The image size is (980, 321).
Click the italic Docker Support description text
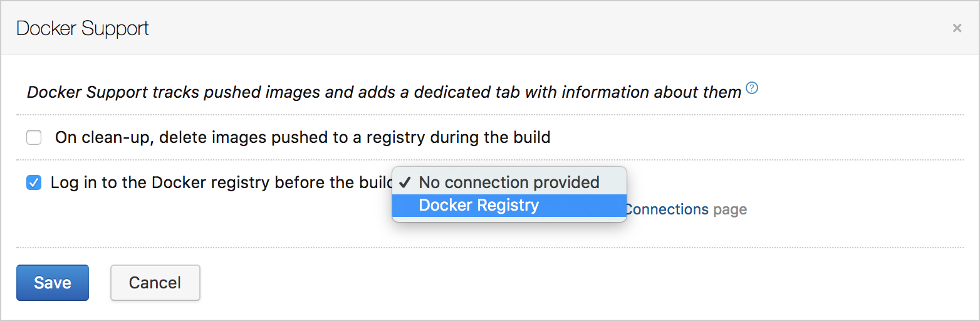click(383, 92)
